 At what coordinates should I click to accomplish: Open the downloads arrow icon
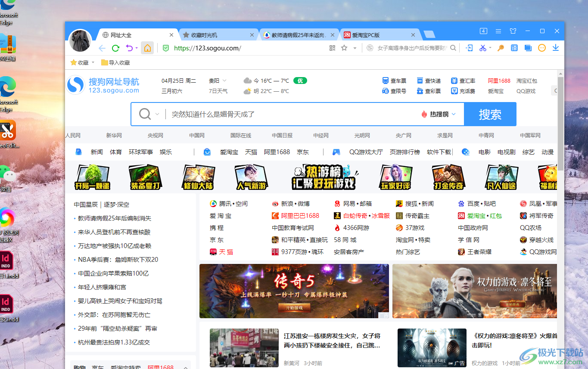556,48
